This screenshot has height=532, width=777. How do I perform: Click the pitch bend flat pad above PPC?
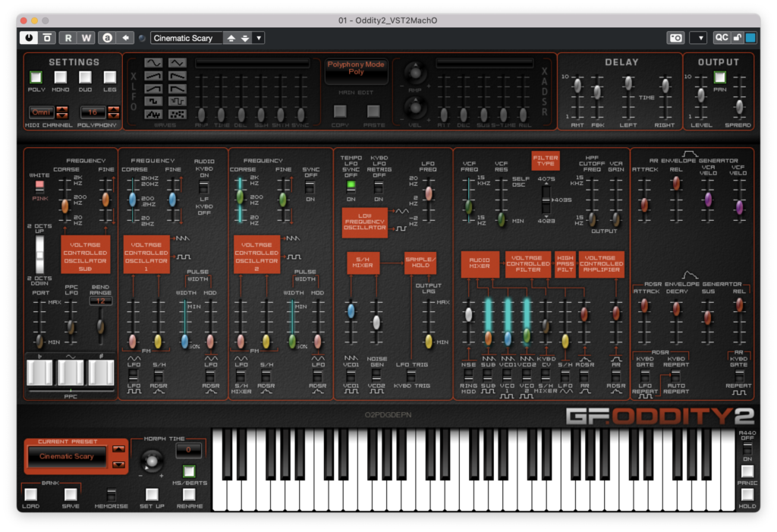pyautogui.click(x=39, y=372)
